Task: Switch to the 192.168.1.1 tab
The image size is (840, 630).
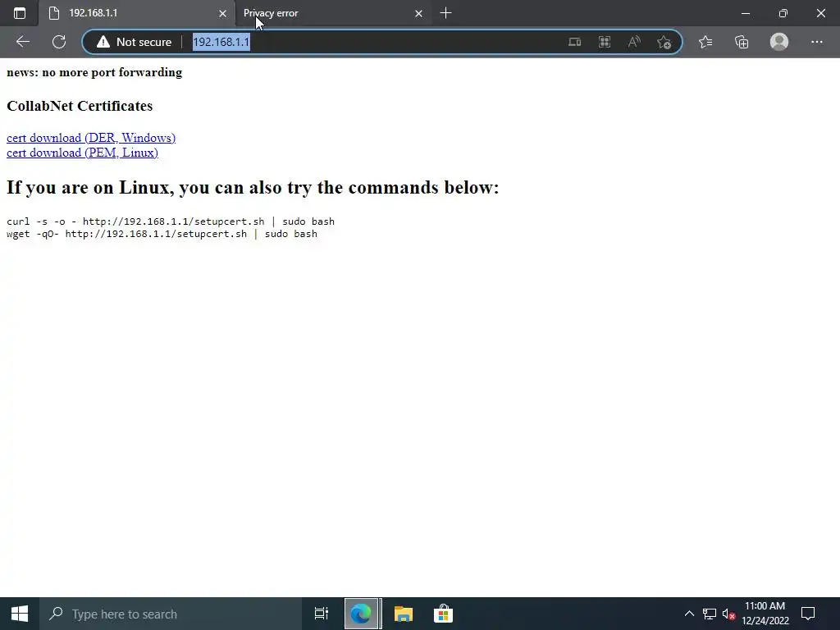Action: pos(137,13)
